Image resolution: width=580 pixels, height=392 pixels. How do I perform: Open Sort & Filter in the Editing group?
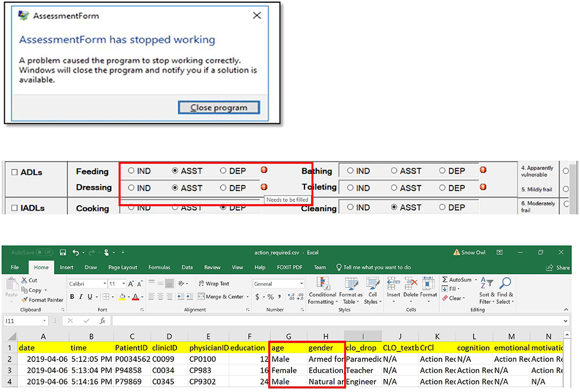(486, 291)
